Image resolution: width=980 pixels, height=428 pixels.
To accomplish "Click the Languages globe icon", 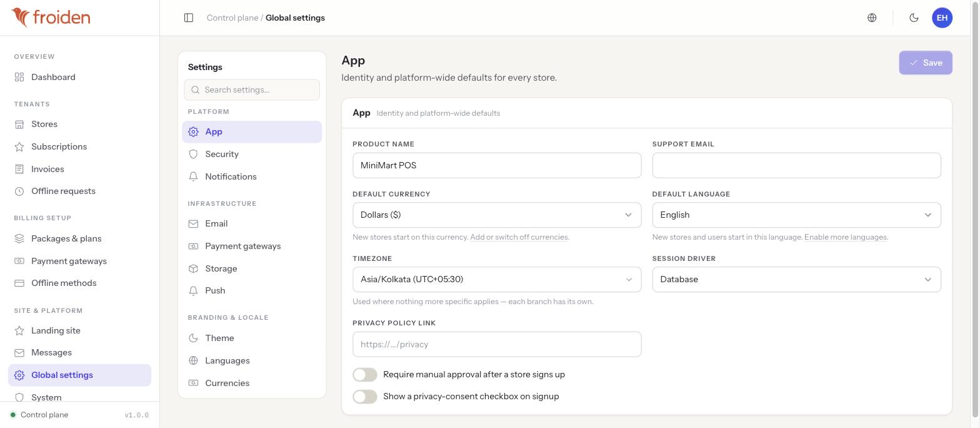I will click(x=193, y=360).
